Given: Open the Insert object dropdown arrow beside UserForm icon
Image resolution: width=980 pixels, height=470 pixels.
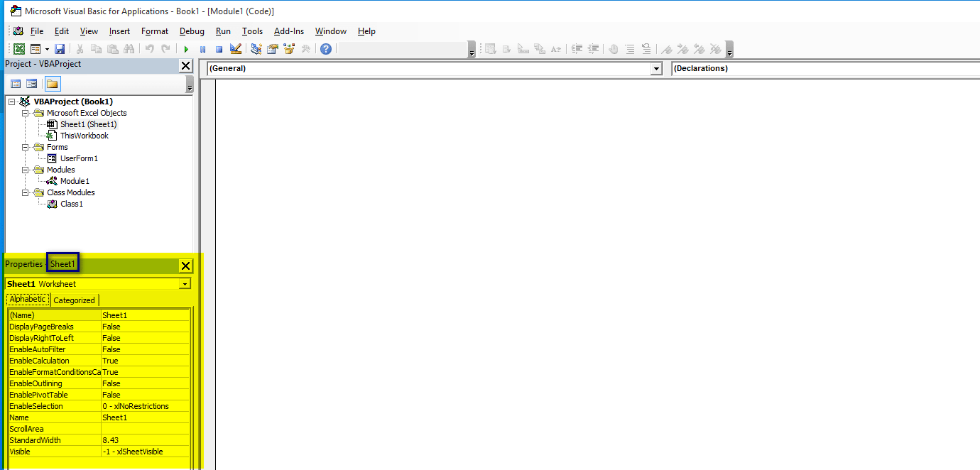Looking at the screenshot, I should (x=47, y=49).
